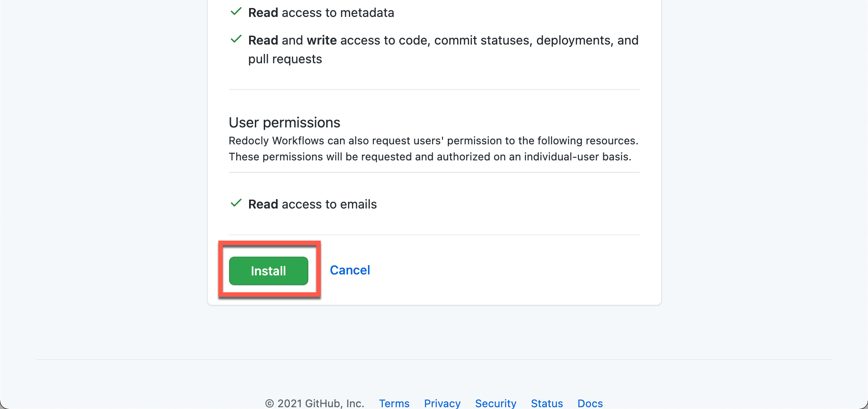Click checkmark next to metadata access
The width and height of the screenshot is (868, 409).
236,12
